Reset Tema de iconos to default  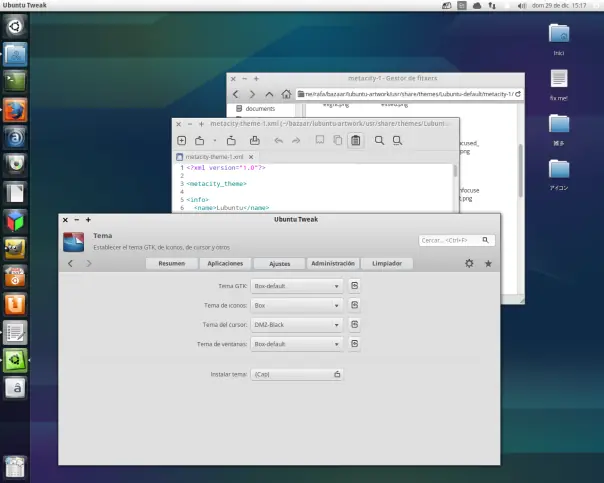(354, 305)
